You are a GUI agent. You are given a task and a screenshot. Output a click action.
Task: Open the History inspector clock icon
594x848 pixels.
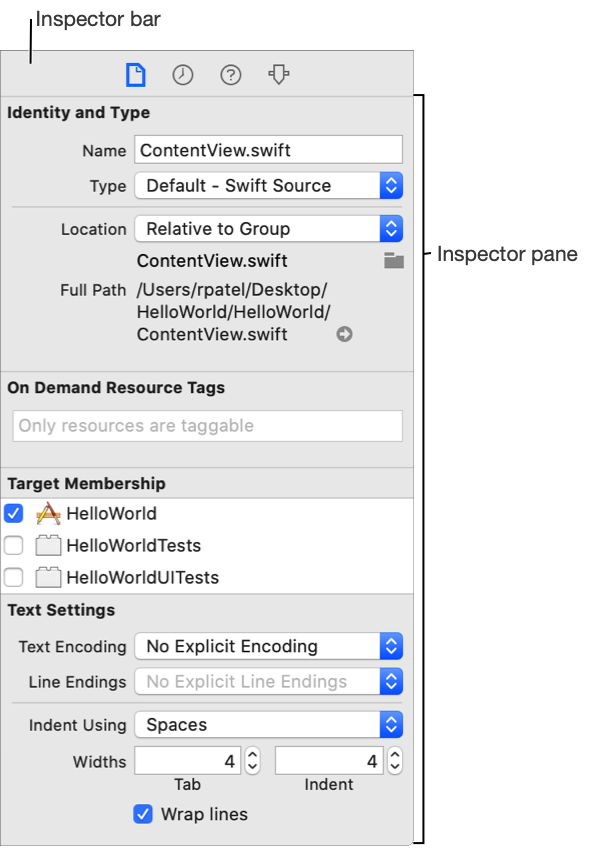point(183,75)
